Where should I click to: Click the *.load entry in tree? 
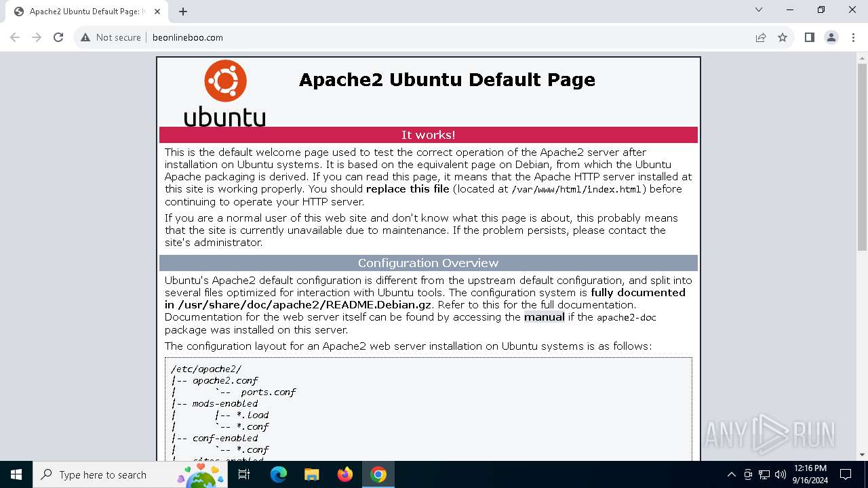click(x=252, y=415)
